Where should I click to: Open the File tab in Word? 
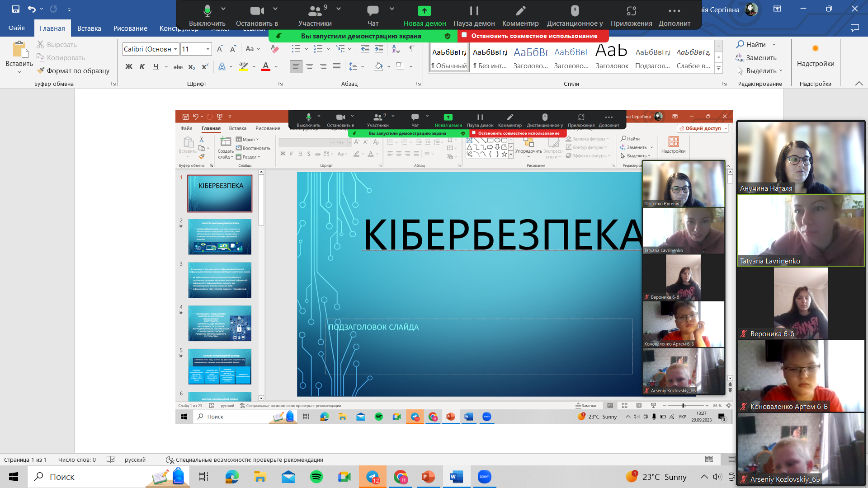click(16, 28)
